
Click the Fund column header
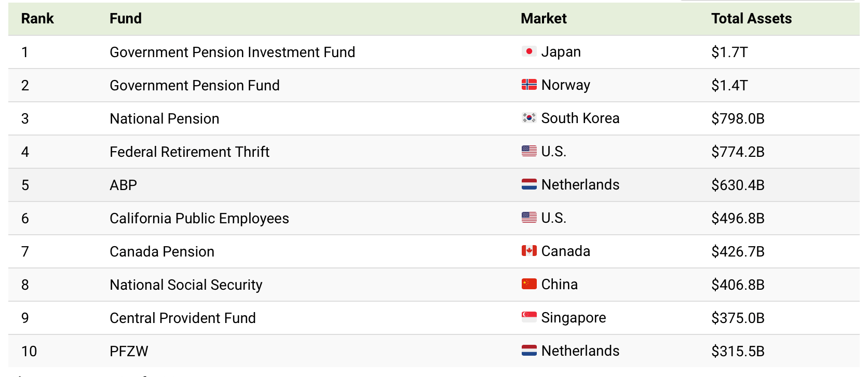[x=126, y=19]
